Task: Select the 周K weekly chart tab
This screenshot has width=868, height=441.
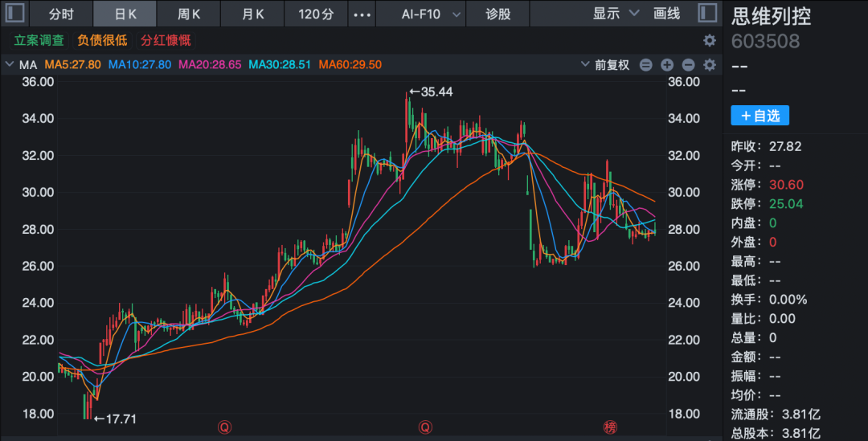Action: click(x=189, y=14)
